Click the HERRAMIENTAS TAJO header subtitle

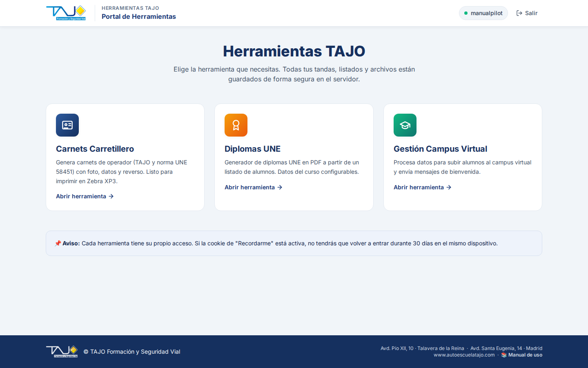130,8
